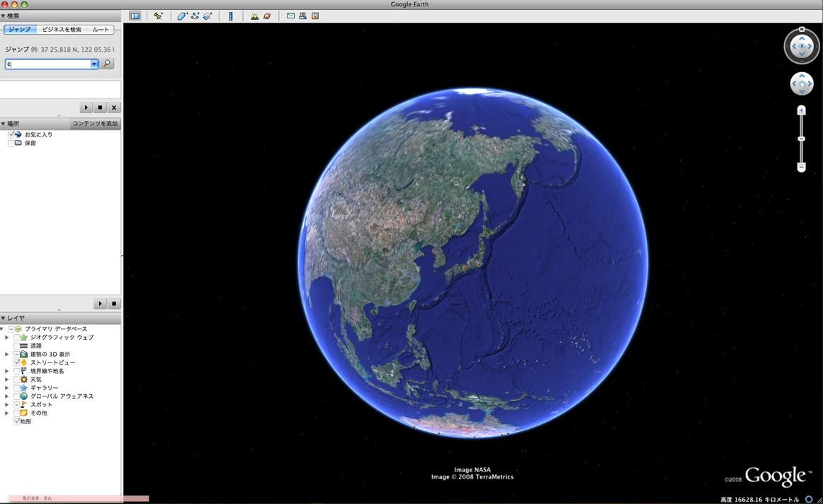Click the zoom out minus button
Screen dimensions: 823x504
tap(802, 167)
